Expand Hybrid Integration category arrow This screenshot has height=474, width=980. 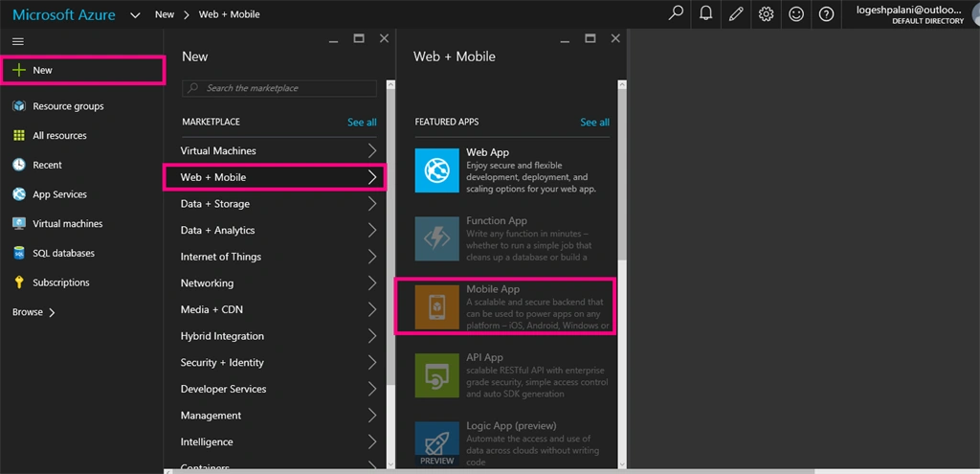pos(372,336)
